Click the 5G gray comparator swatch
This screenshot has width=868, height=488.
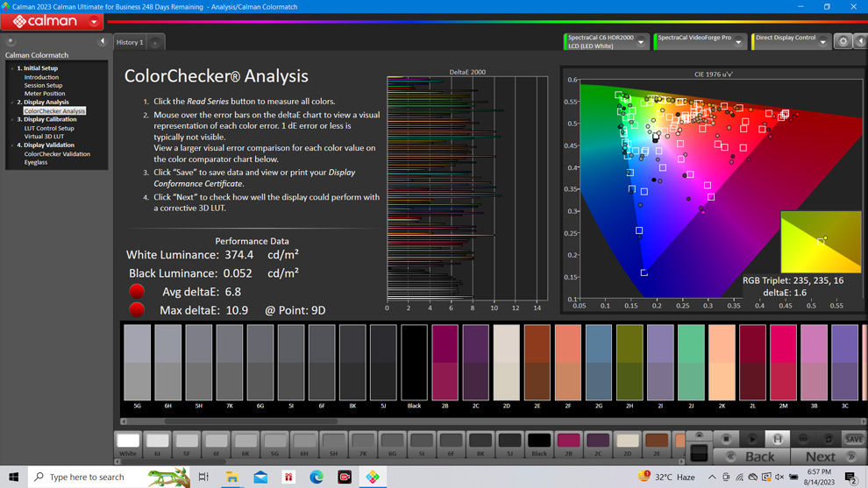tap(138, 363)
